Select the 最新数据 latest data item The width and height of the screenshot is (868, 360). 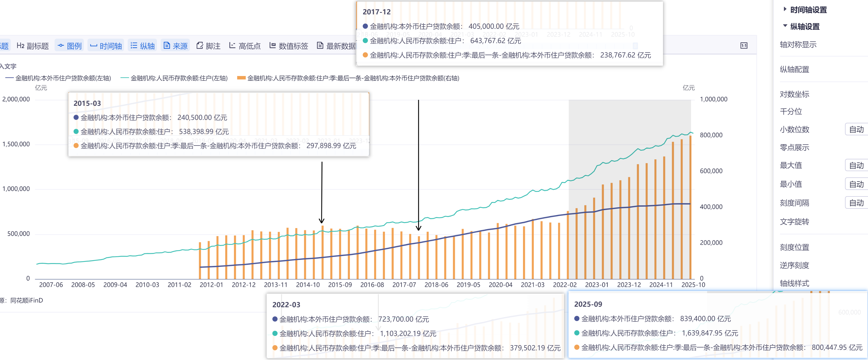point(336,45)
